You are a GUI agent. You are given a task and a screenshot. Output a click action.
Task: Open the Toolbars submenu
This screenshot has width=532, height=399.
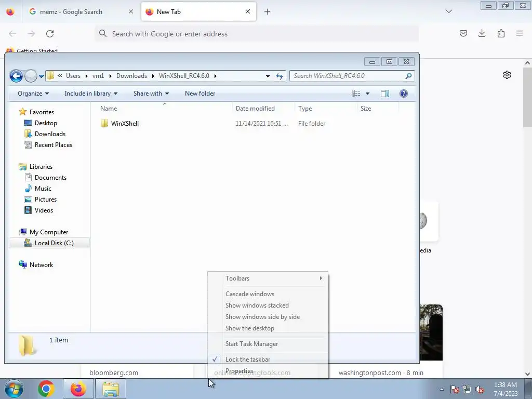coord(268,278)
